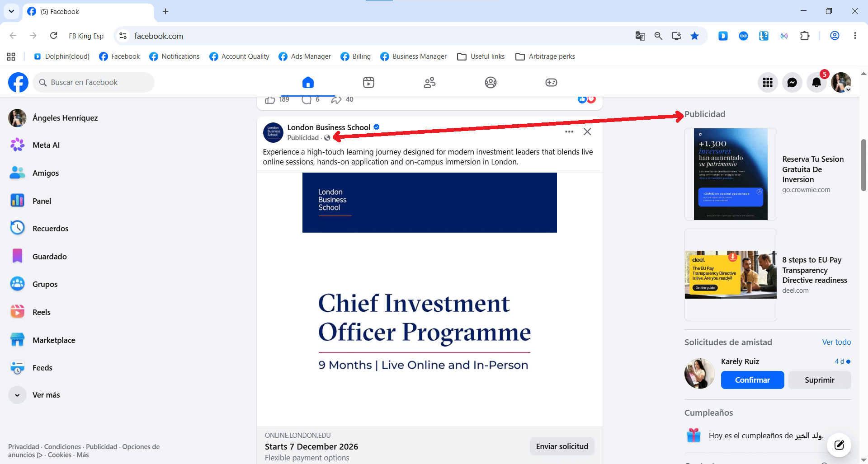
Task: Share the previous post
Action: point(336,100)
